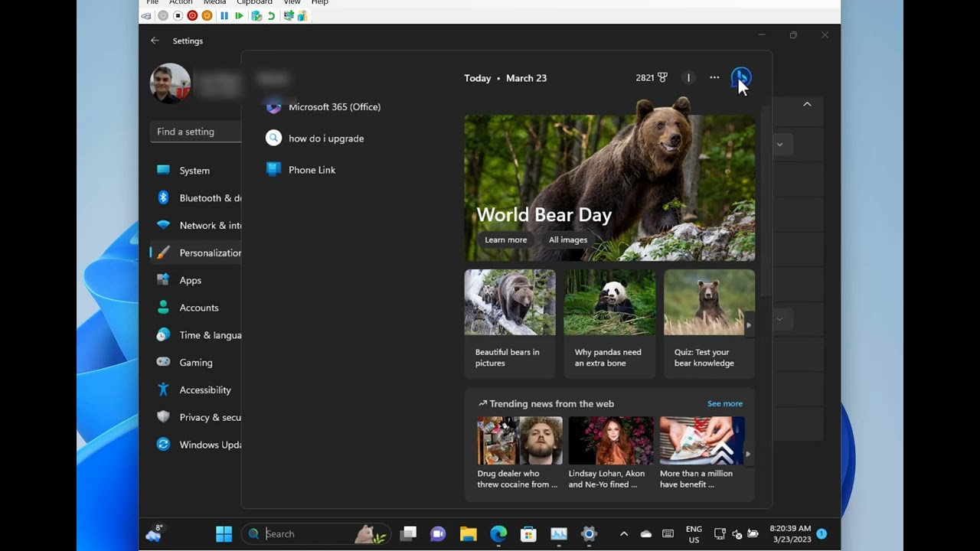Open the Clipboard menu in VM window
The image size is (980, 551).
click(254, 2)
